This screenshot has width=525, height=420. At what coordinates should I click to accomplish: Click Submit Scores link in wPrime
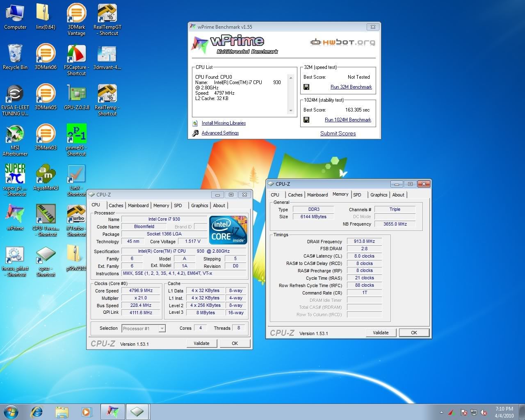[x=338, y=133]
